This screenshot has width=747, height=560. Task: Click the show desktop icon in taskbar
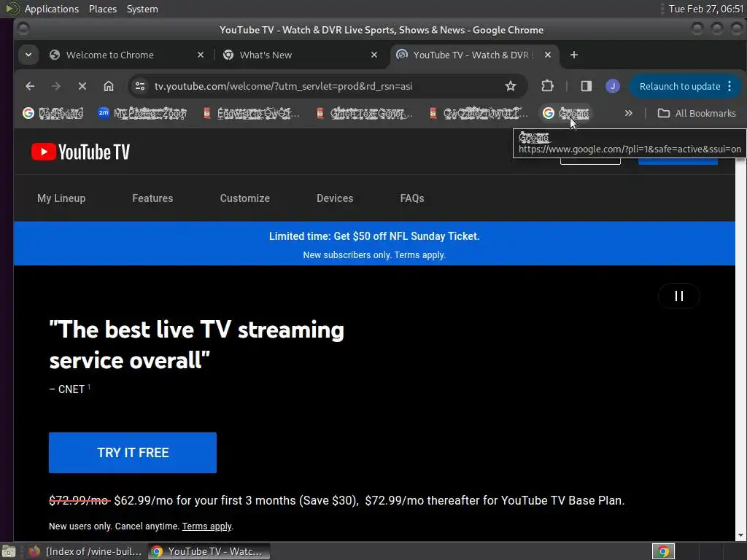[x=9, y=551]
